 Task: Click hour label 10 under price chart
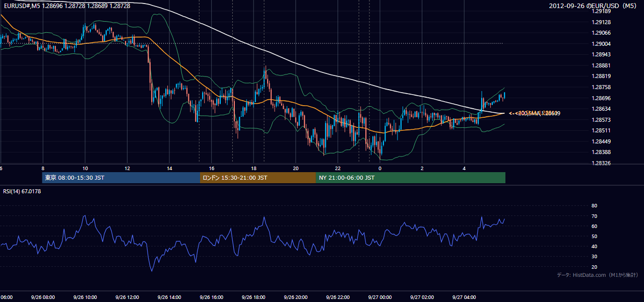pos(85,168)
